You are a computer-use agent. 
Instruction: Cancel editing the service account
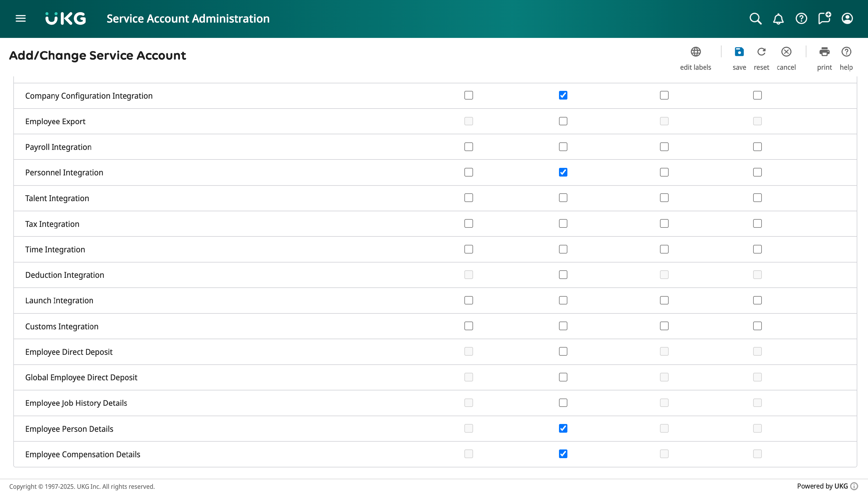[786, 52]
